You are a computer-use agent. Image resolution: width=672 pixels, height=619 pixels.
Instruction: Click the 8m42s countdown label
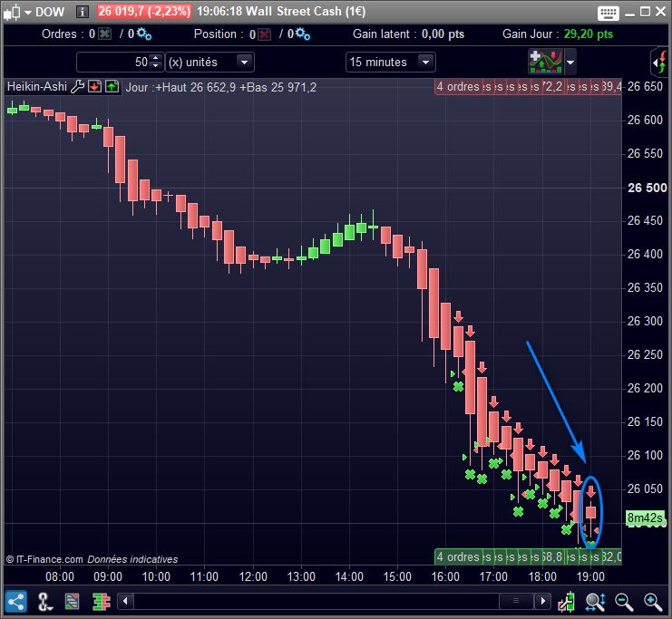645,517
